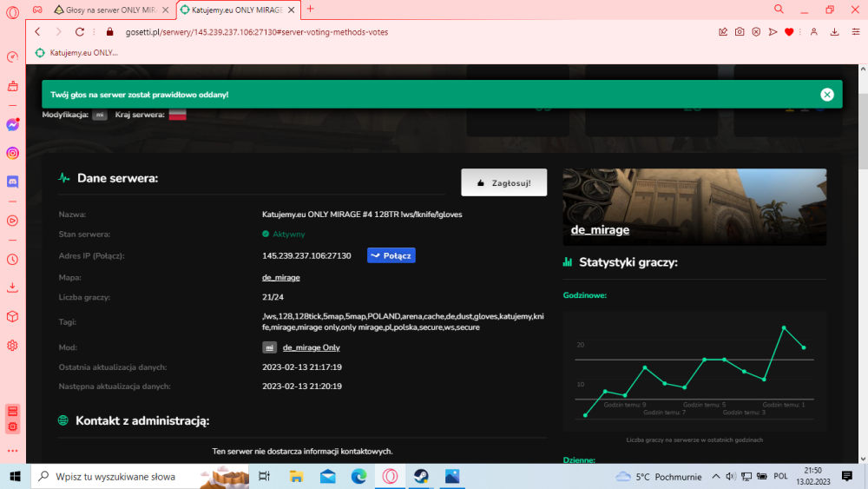Open Extensions cube icon in the sidebar
The height and width of the screenshot is (489, 868).
[x=12, y=316]
